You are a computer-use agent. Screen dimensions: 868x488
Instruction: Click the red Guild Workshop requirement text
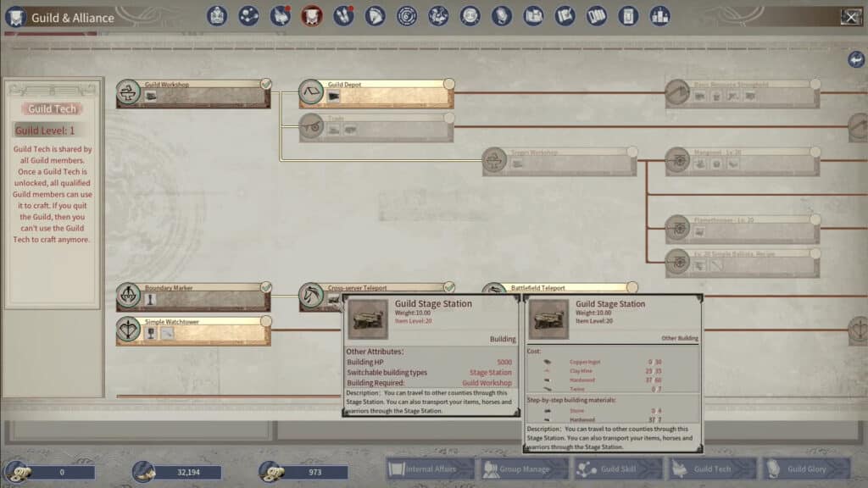(487, 383)
